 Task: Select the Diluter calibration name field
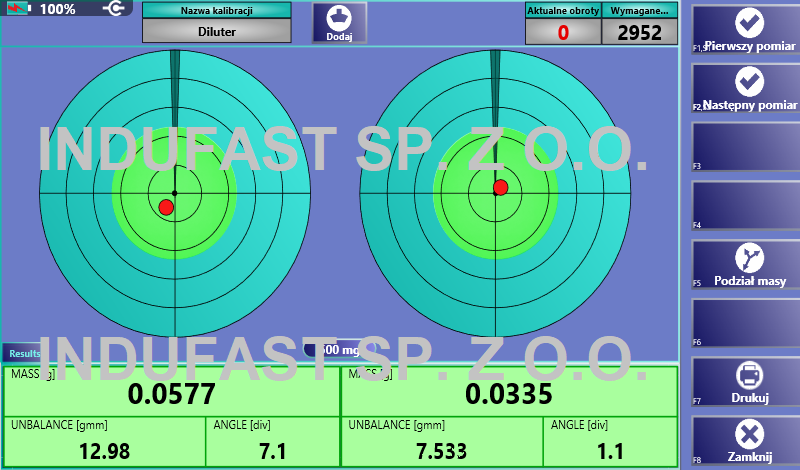tap(217, 31)
